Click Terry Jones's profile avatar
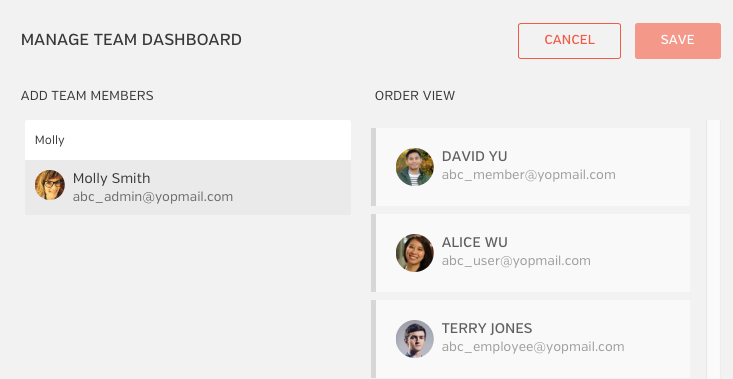Image resolution: width=733 pixels, height=379 pixels. click(415, 339)
